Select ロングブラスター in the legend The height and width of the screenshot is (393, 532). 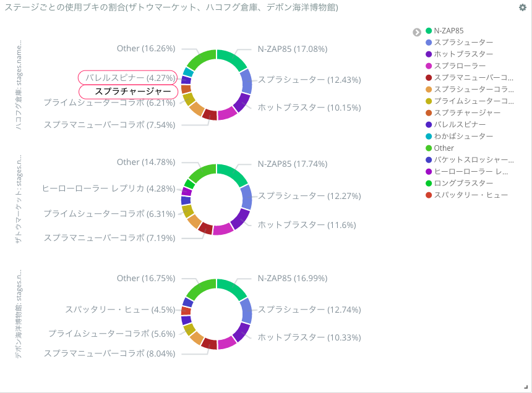pos(463,184)
